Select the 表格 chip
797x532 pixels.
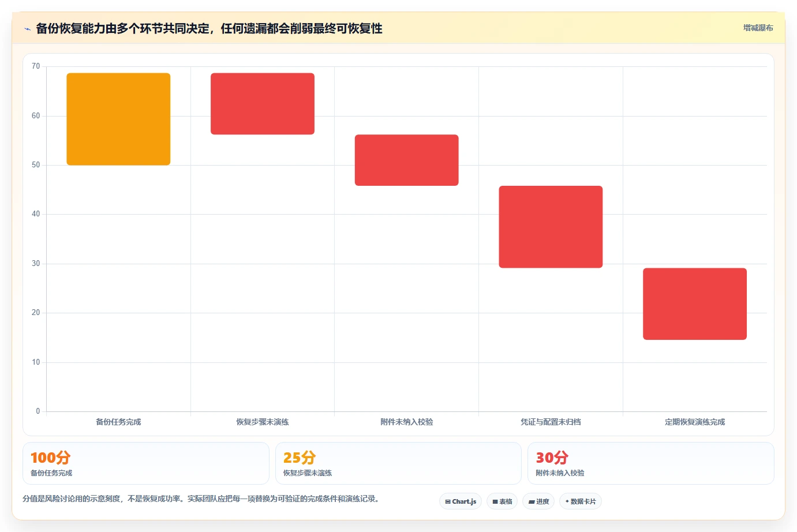tap(502, 501)
